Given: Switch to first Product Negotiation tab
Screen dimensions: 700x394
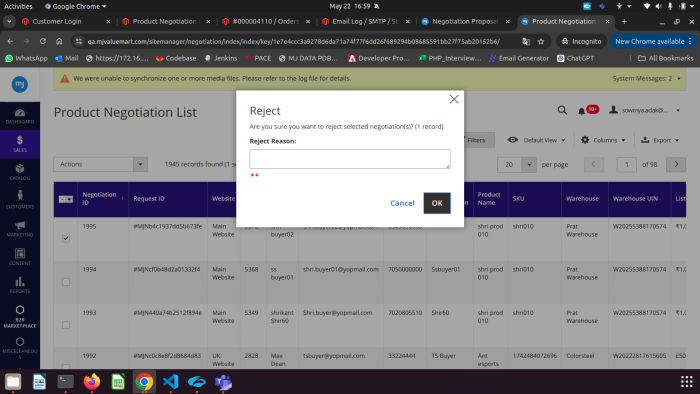Looking at the screenshot, I should pos(166,21).
